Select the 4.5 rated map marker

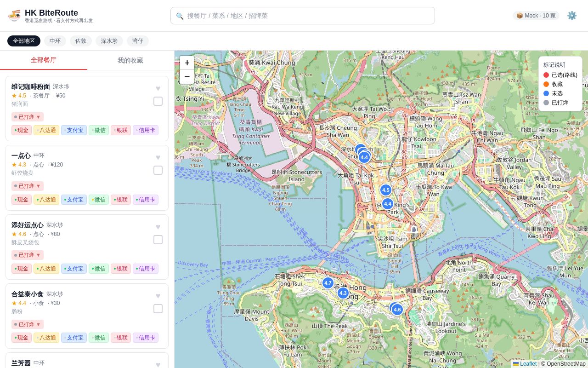click(x=385, y=190)
